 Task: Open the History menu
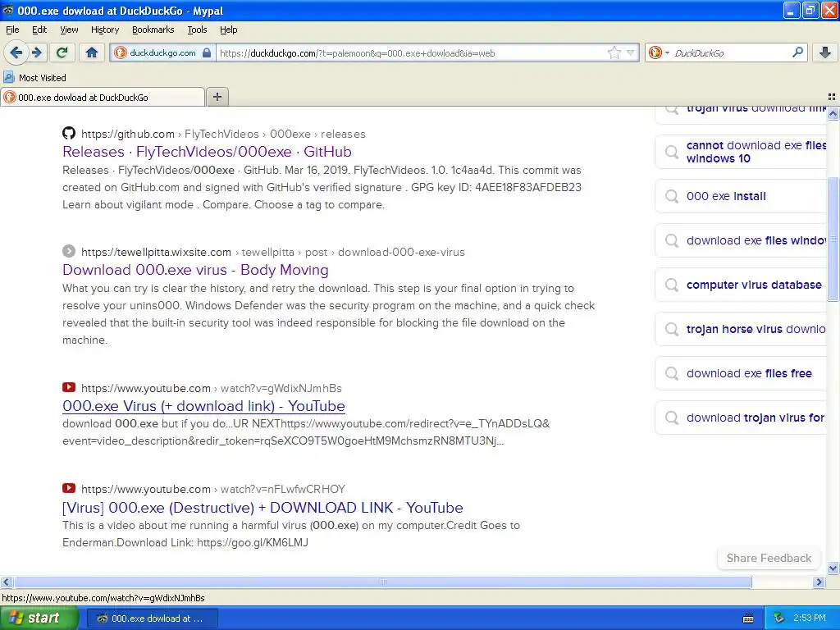coord(105,30)
